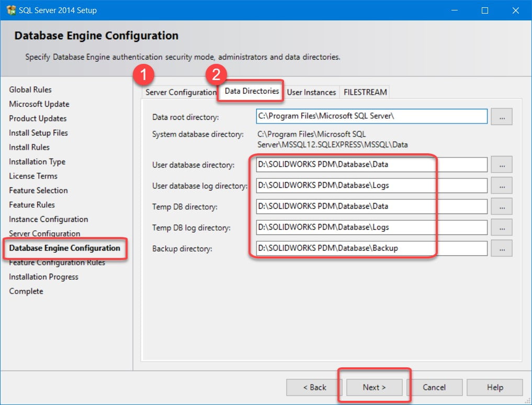Click the SQL Server Setup title bar icon
The width and height of the screenshot is (532, 405).
tap(11, 10)
